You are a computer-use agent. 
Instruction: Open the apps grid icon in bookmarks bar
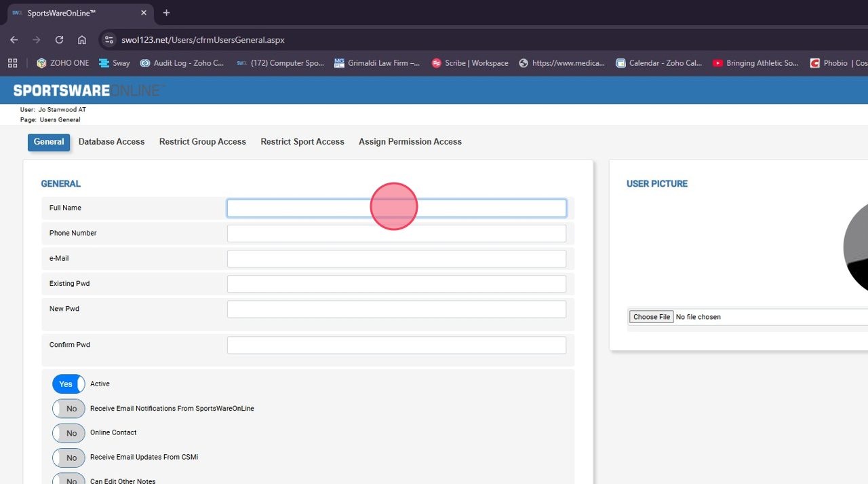tap(12, 63)
